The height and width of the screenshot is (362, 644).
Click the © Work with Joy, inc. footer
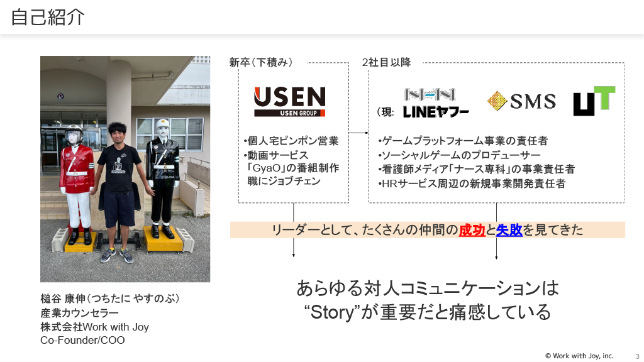[579, 356]
